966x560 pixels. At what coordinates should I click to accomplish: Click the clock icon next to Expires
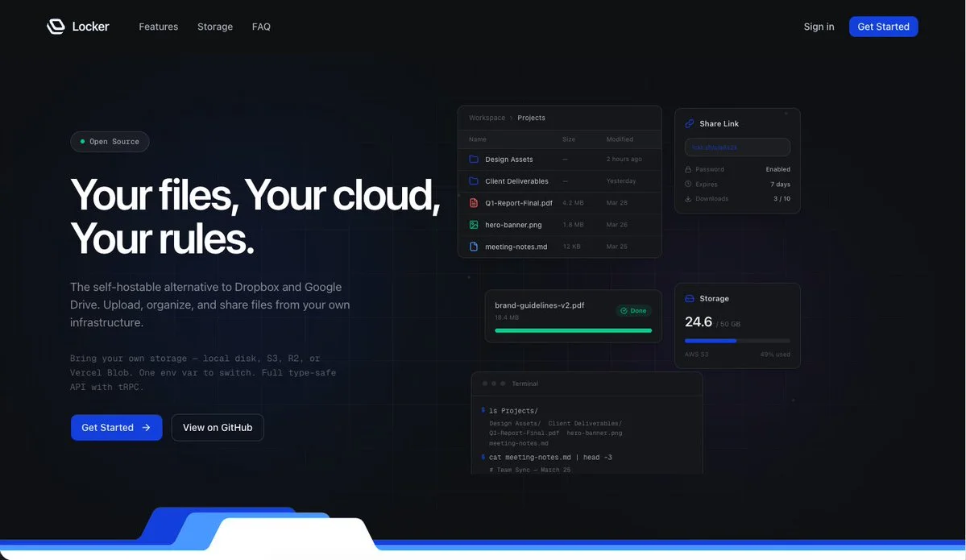pyautogui.click(x=688, y=185)
